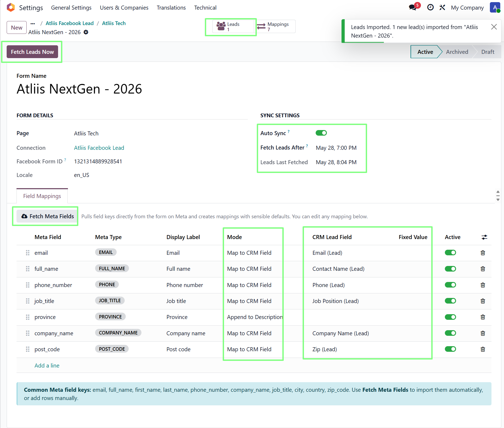The height and width of the screenshot is (428, 504).
Task: Click Add a line link
Action: tap(47, 365)
